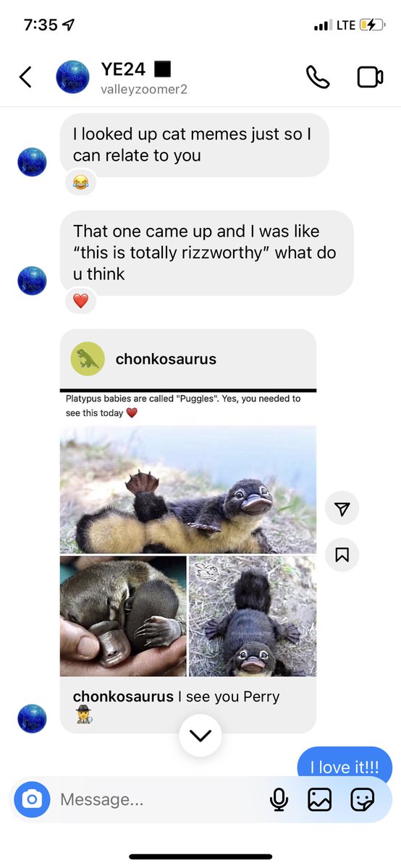The image size is (401, 868).
Task: Tap the valleyzoomer2 username in the header
Action: pyautogui.click(x=145, y=88)
